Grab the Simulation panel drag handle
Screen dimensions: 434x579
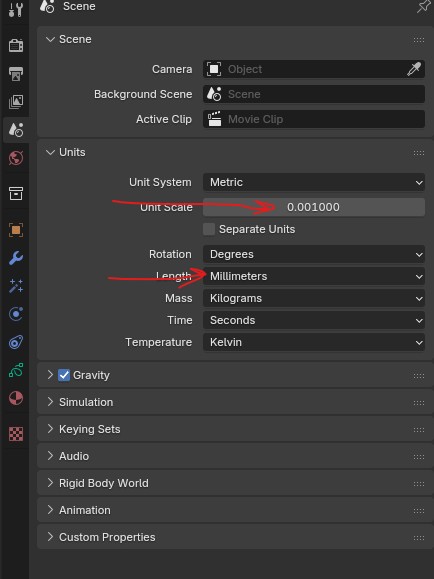point(419,403)
